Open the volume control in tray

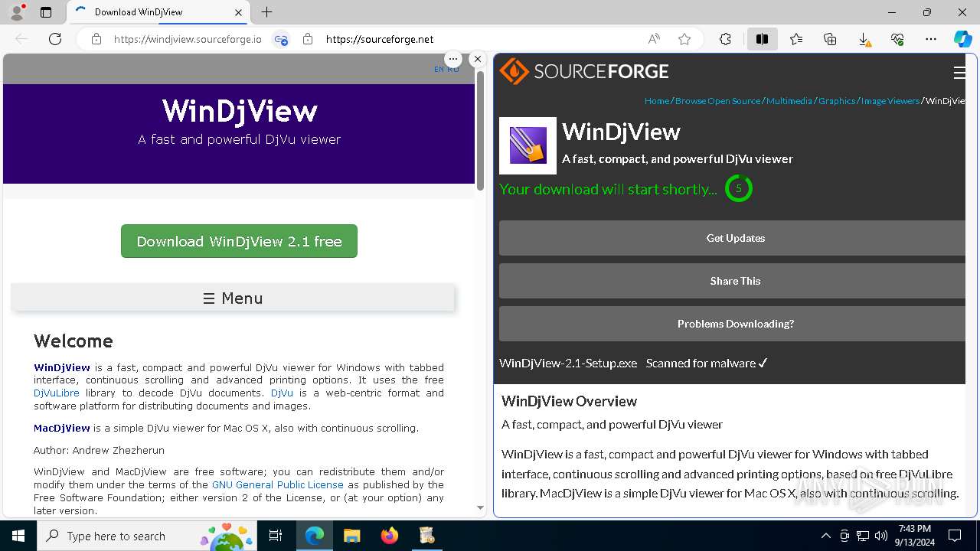pos(881,536)
